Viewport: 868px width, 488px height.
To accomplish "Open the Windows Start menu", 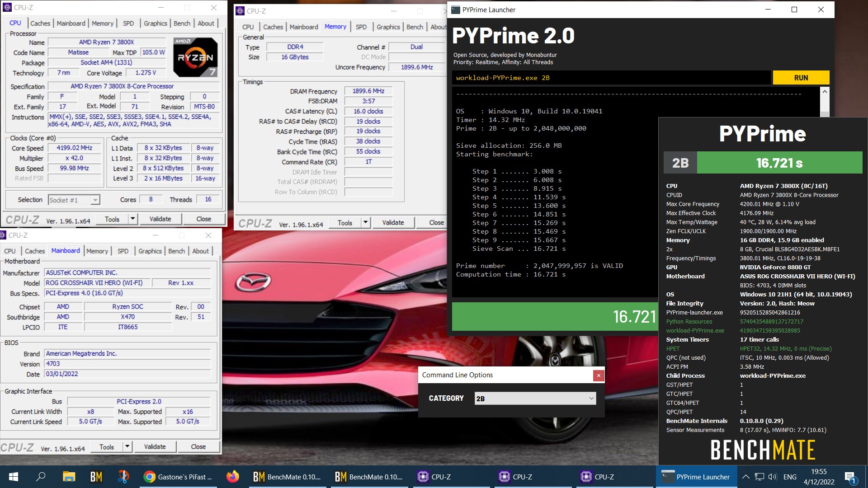I will pos(14,477).
